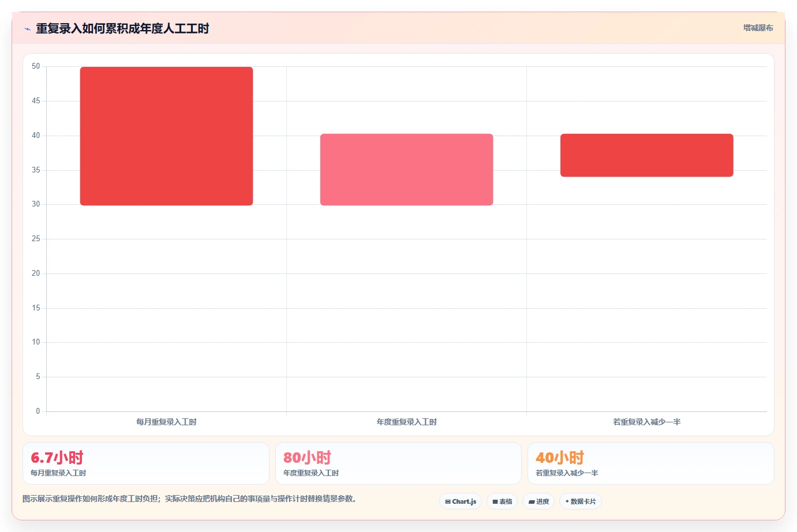The height and width of the screenshot is (532, 797).
Task: Click the 40小时 stat card
Action: [650, 463]
